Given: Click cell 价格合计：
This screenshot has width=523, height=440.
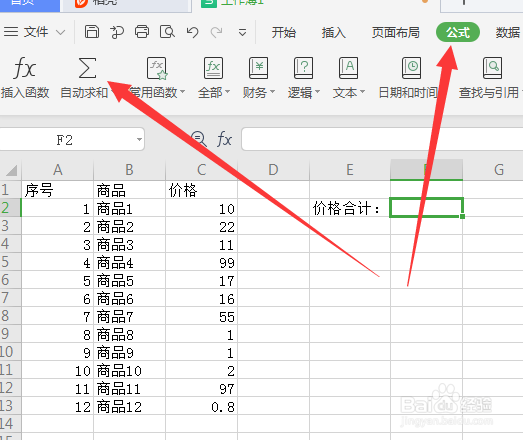Looking at the screenshot, I should coord(350,208).
